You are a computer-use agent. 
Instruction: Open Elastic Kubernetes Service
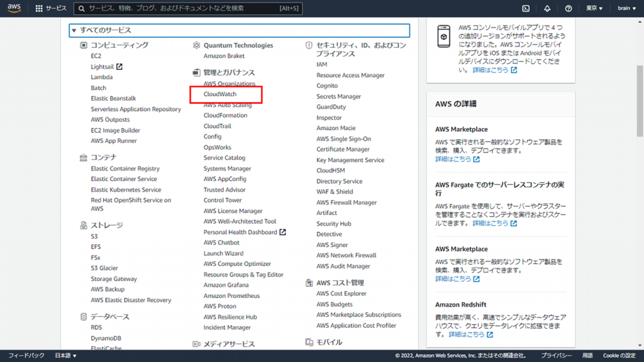pyautogui.click(x=126, y=190)
